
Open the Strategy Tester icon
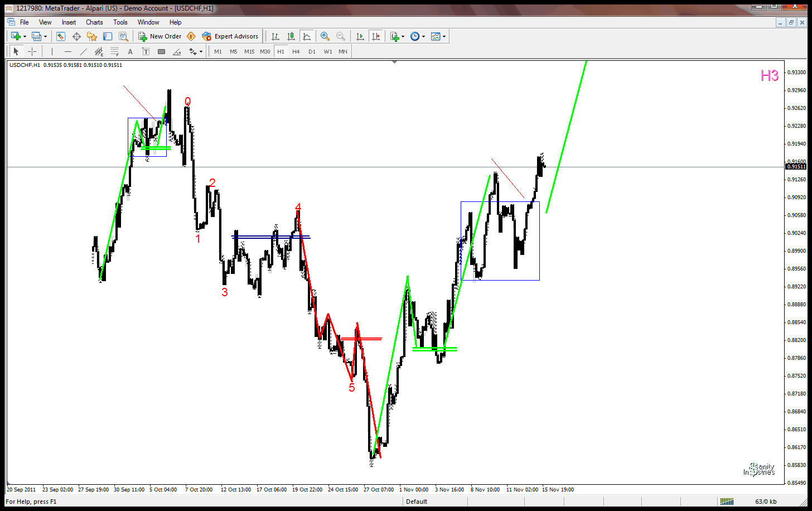(x=123, y=36)
